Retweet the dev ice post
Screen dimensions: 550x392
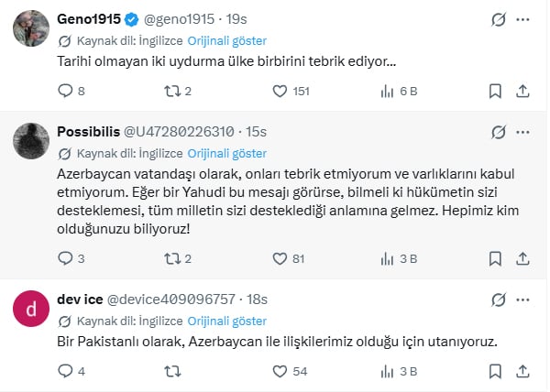tap(171, 371)
